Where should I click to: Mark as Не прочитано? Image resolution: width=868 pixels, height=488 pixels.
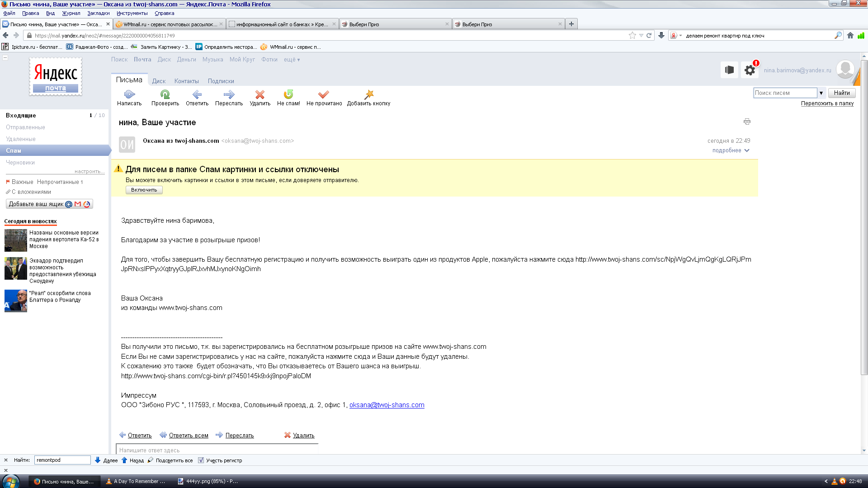(324, 94)
